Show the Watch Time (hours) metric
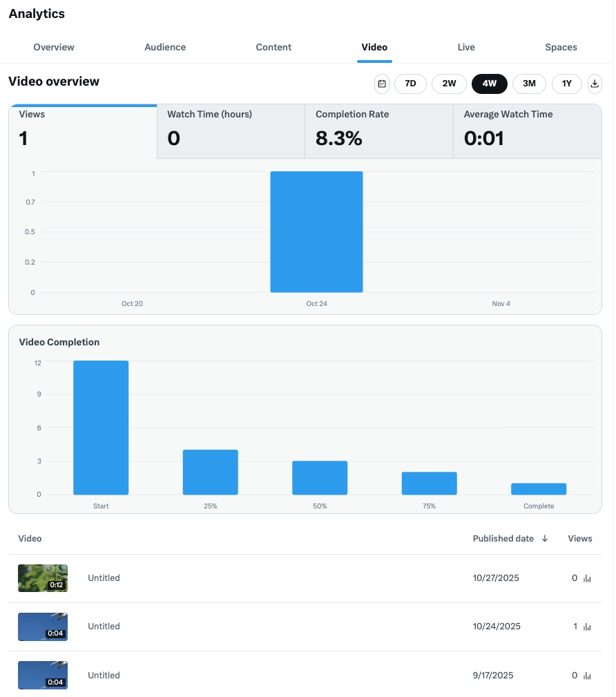The height and width of the screenshot is (697, 616). pyautogui.click(x=231, y=131)
